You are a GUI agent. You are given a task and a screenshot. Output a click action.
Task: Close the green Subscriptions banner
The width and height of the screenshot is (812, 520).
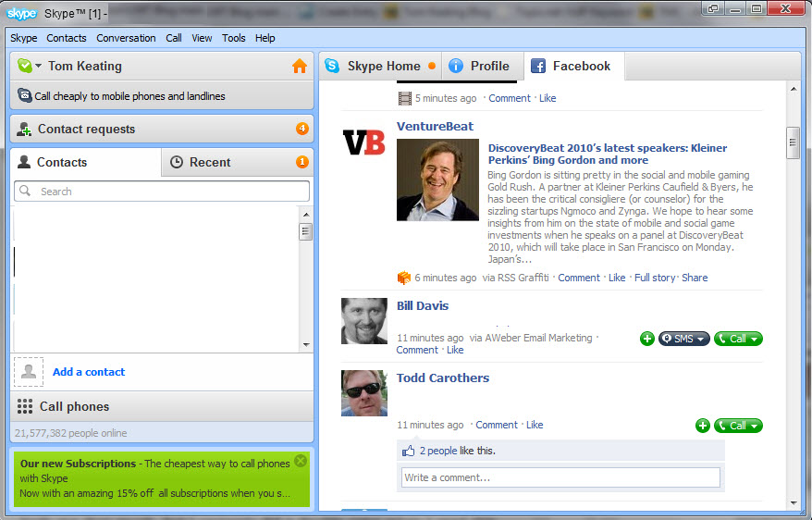click(x=300, y=461)
